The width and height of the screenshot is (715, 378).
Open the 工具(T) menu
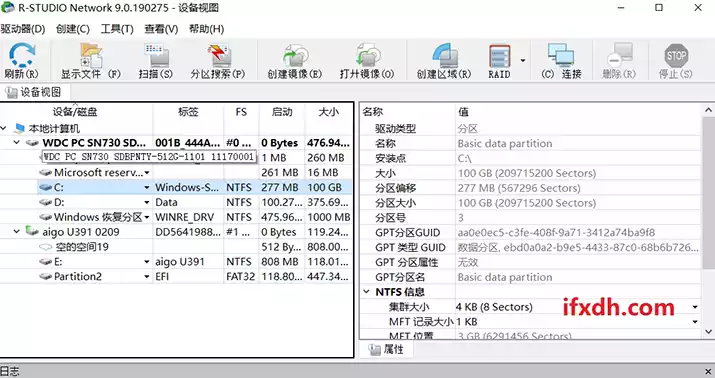tap(117, 29)
